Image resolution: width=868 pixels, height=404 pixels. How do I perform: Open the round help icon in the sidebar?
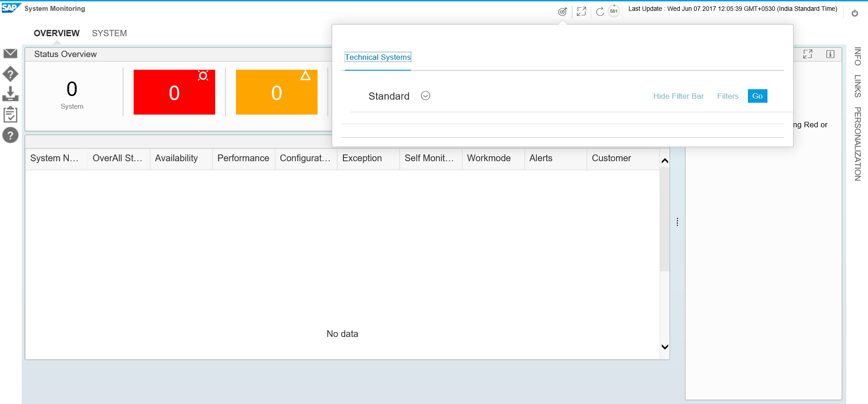click(10, 135)
